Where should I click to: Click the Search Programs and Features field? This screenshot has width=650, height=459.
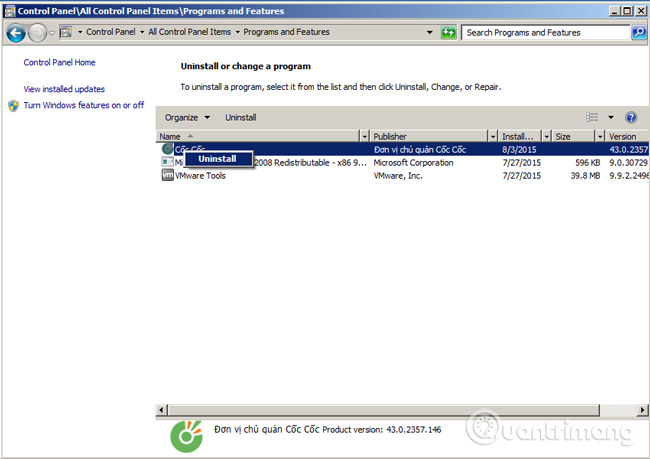546,32
